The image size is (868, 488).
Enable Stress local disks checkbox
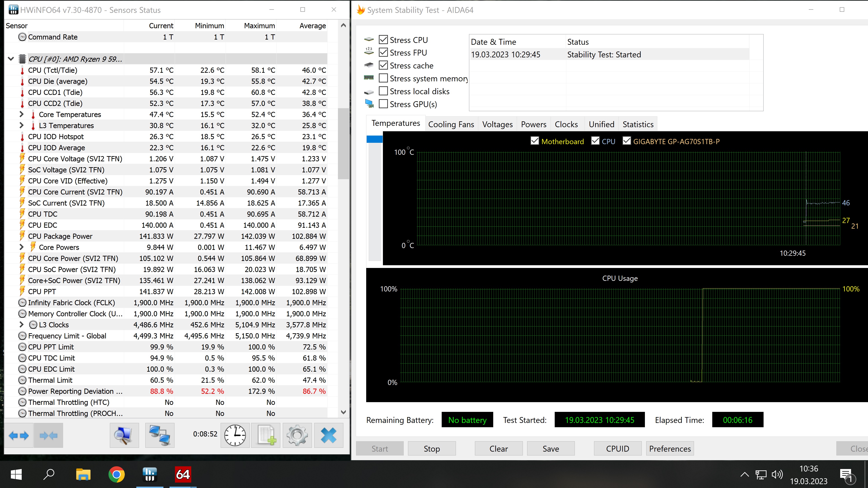coord(383,91)
